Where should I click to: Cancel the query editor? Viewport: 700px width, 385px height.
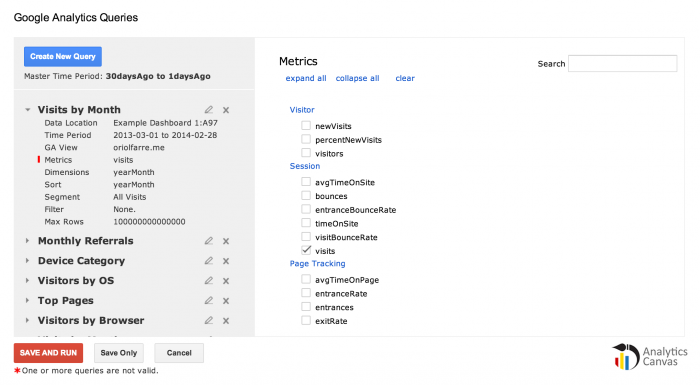179,353
